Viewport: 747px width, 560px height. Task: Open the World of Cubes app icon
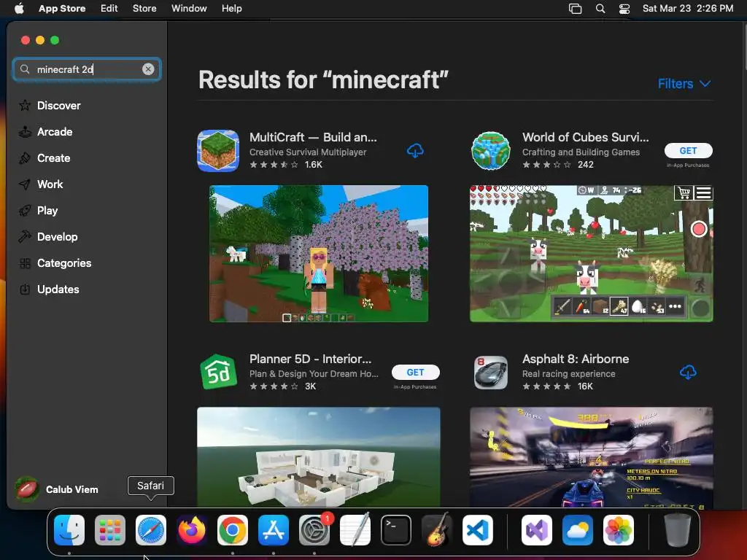(x=491, y=150)
